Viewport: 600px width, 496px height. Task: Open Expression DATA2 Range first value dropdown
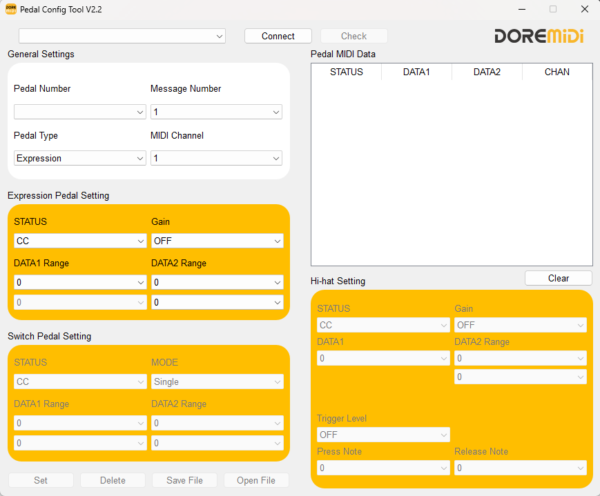coord(217,282)
